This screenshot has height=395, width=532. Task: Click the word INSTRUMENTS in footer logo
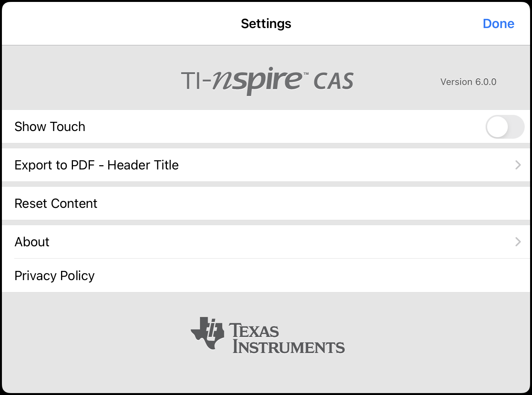(x=289, y=347)
